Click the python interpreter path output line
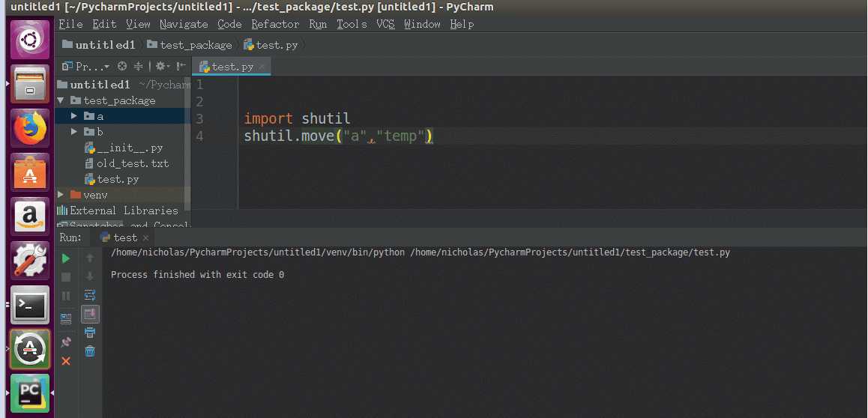 point(421,252)
